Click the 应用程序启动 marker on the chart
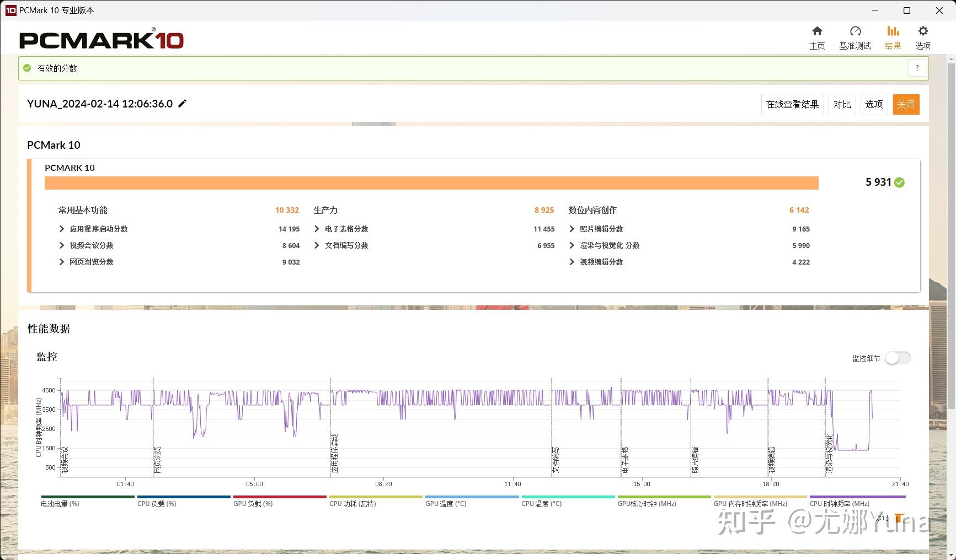Image resolution: width=956 pixels, height=560 pixels. [x=334, y=453]
